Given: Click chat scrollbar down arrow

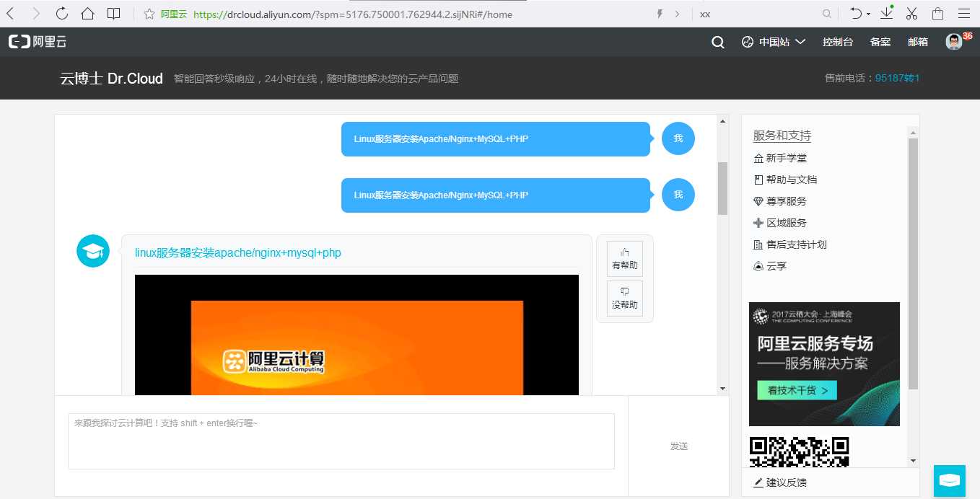Looking at the screenshot, I should click(x=723, y=389).
